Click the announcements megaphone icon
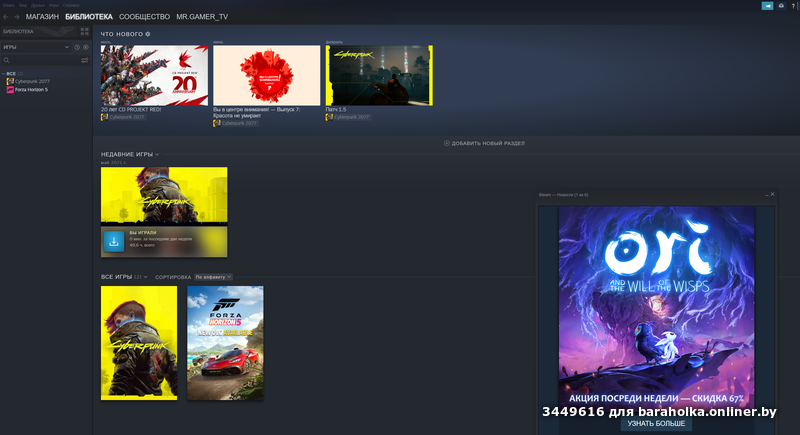 click(767, 6)
